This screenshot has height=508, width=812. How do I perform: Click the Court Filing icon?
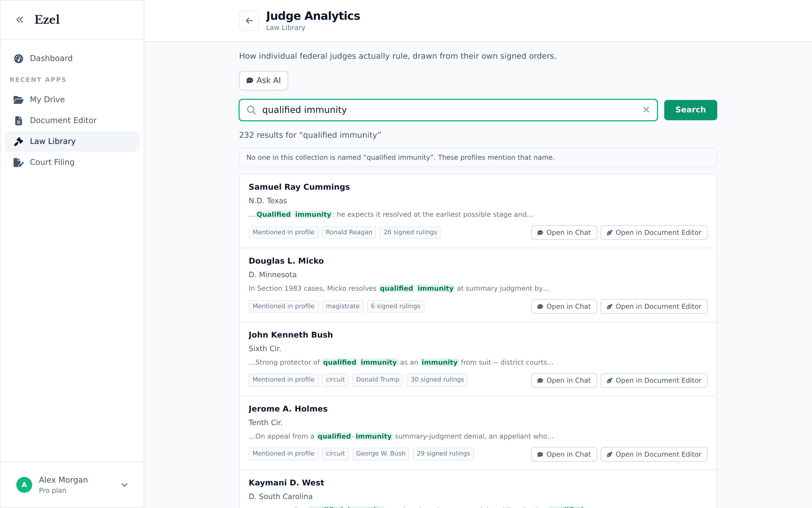pos(18,162)
